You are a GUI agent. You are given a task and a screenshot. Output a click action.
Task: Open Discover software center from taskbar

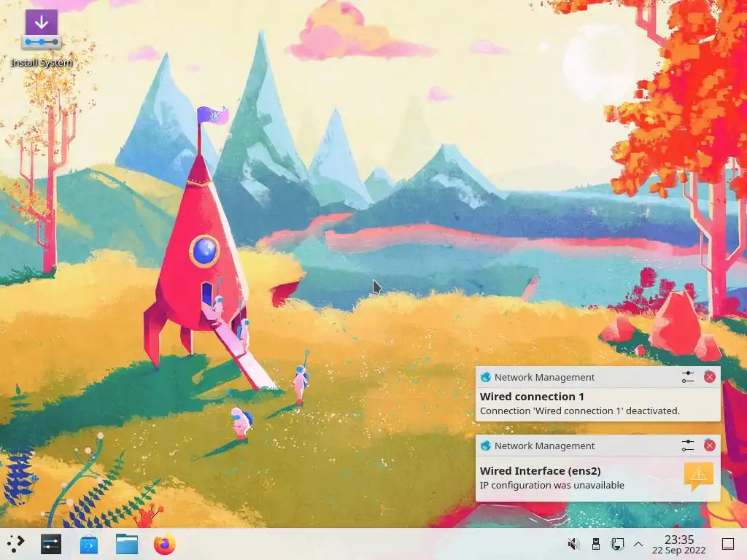point(89,544)
